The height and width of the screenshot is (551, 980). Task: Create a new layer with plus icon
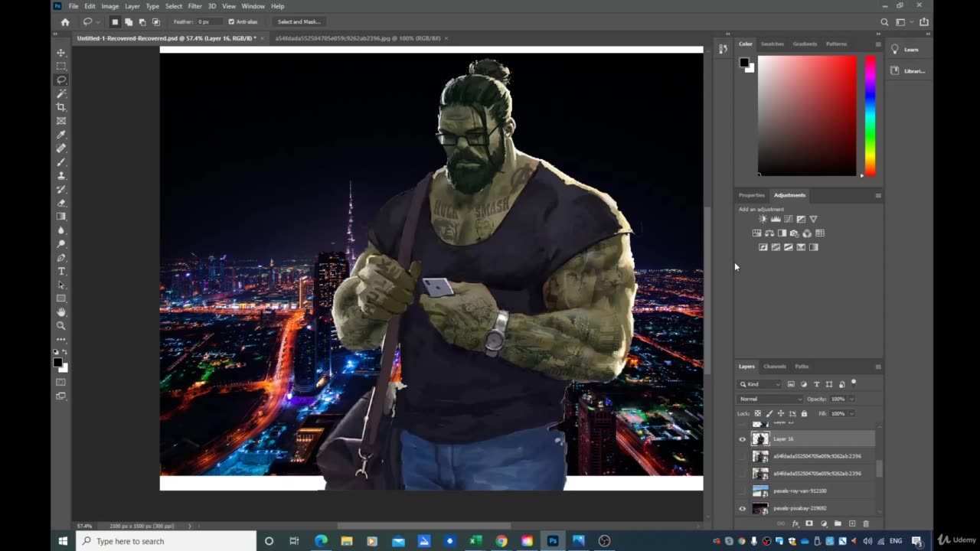point(852,523)
